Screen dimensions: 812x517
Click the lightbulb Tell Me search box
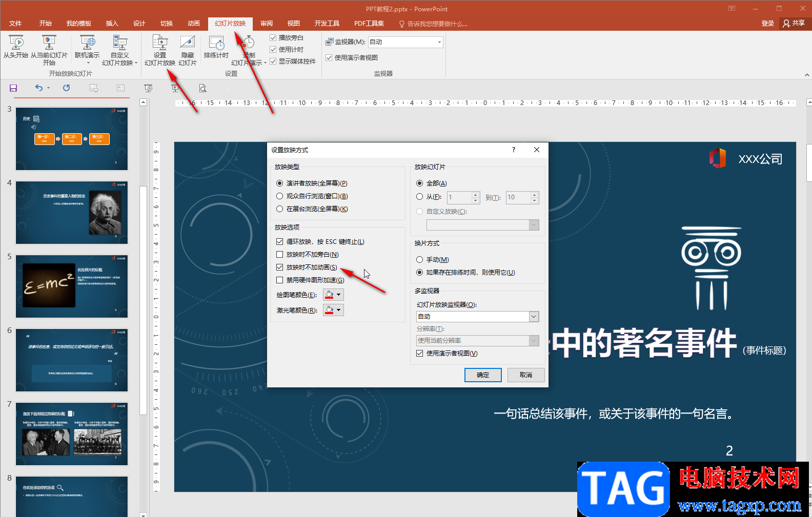[433, 24]
